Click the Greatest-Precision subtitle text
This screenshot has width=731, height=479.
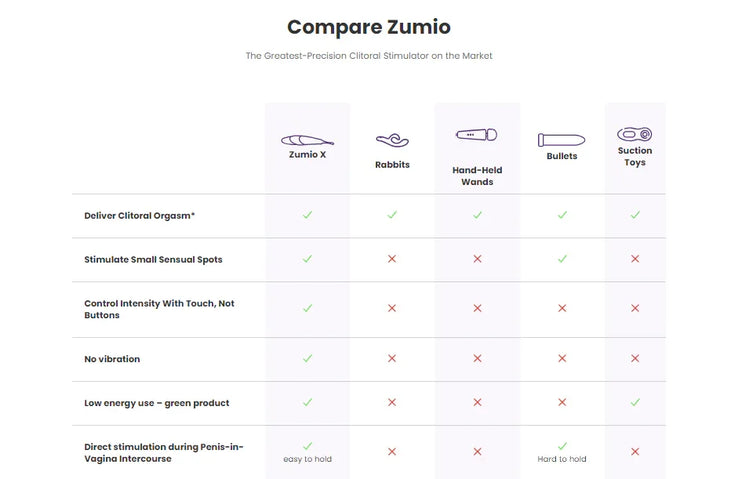click(x=369, y=56)
